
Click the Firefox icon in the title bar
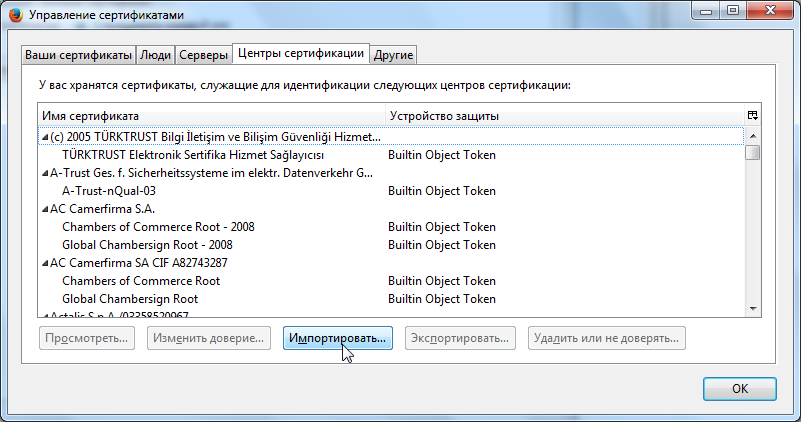click(15, 15)
